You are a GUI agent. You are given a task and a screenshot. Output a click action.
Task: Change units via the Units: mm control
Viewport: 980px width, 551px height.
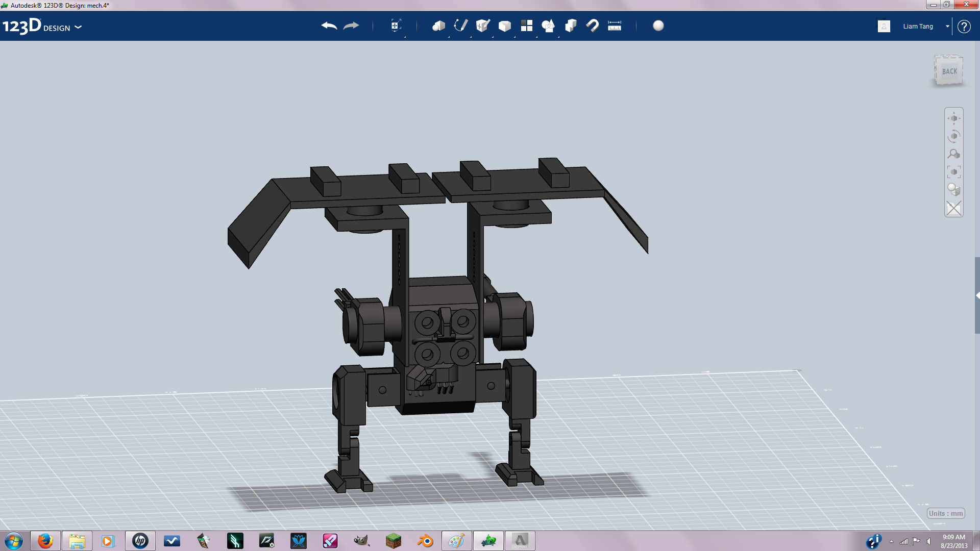point(945,514)
